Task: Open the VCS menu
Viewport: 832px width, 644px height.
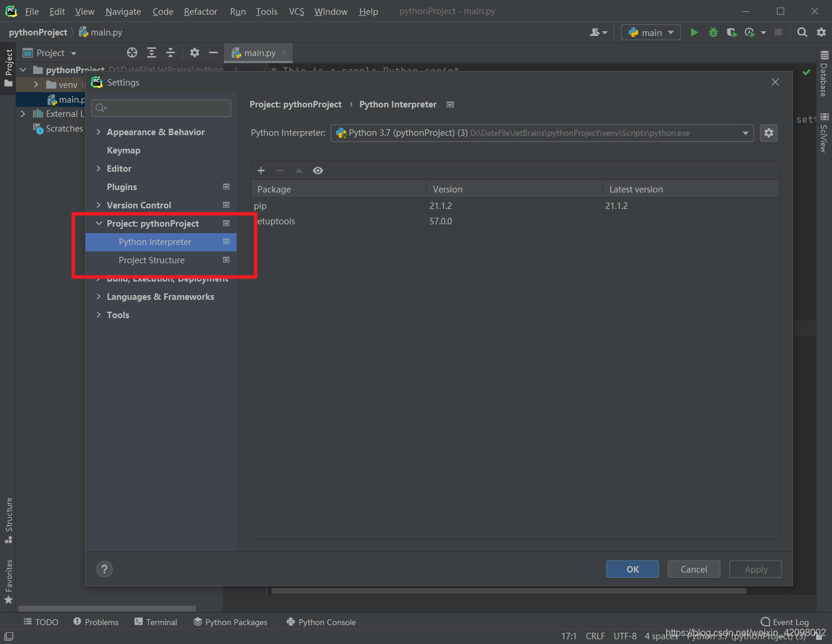Action: click(x=297, y=12)
